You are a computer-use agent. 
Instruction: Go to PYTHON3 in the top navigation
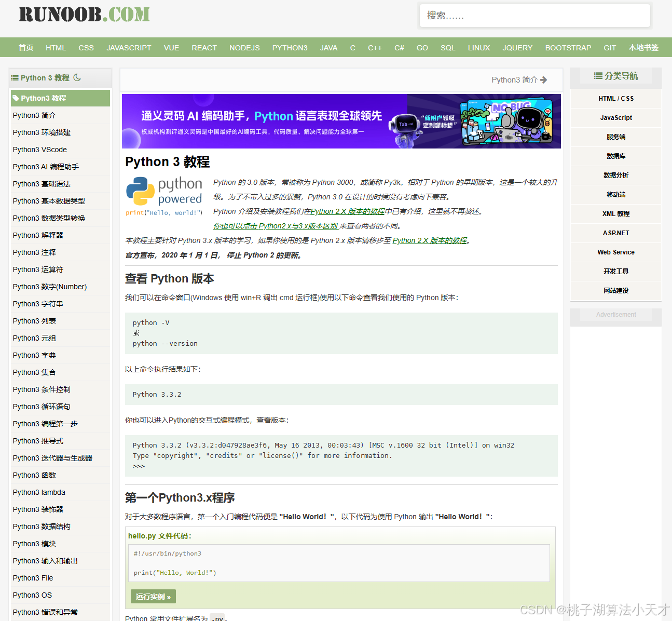(290, 47)
